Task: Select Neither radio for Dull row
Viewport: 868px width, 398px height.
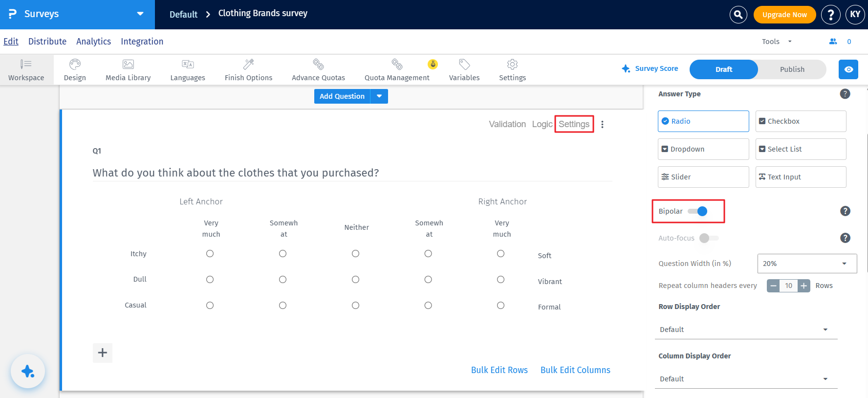Action: coord(356,280)
